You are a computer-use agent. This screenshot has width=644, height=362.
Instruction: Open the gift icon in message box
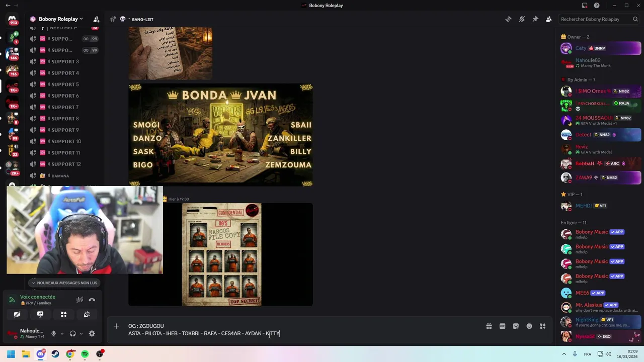[489, 326]
